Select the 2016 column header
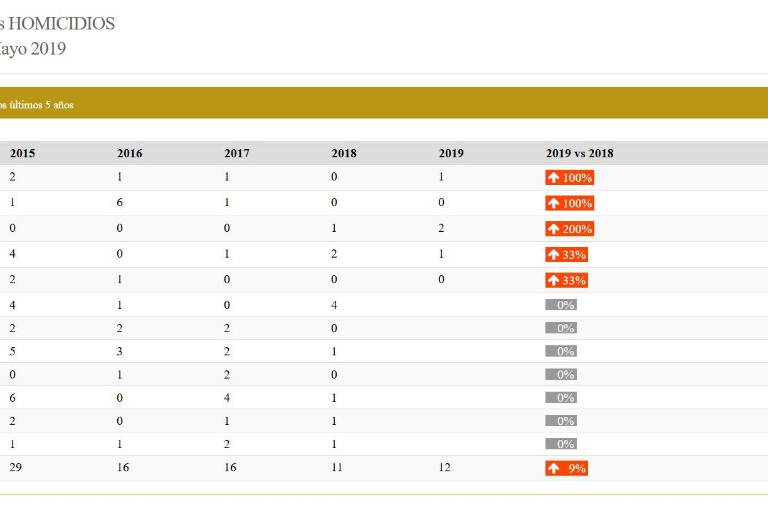768x512 pixels. (x=130, y=153)
